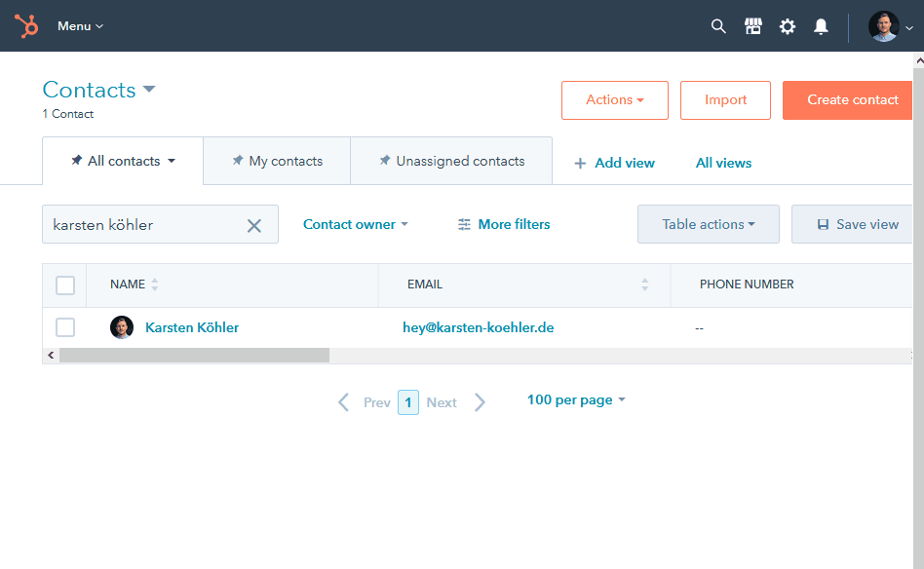The height and width of the screenshot is (569, 924).
Task: Click the HubSpot sprocket logo
Action: tap(24, 26)
